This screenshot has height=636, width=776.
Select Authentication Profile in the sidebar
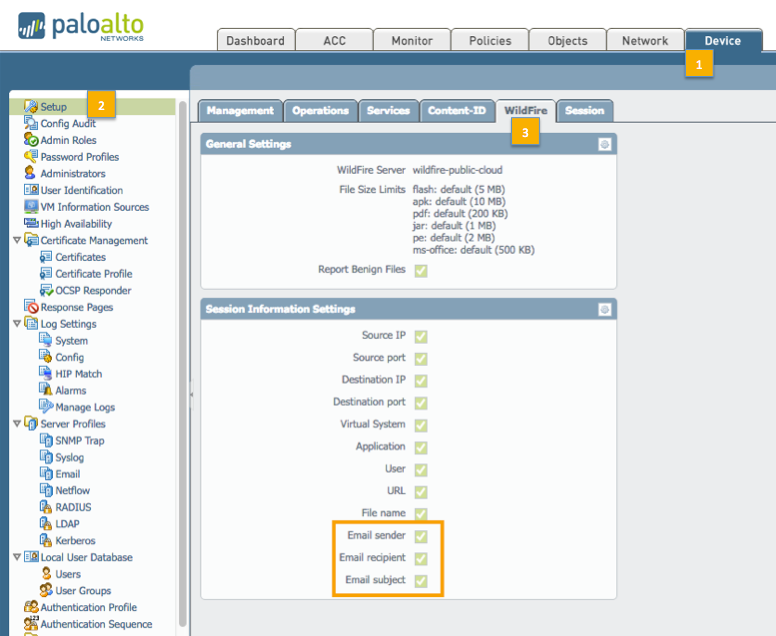(88, 607)
